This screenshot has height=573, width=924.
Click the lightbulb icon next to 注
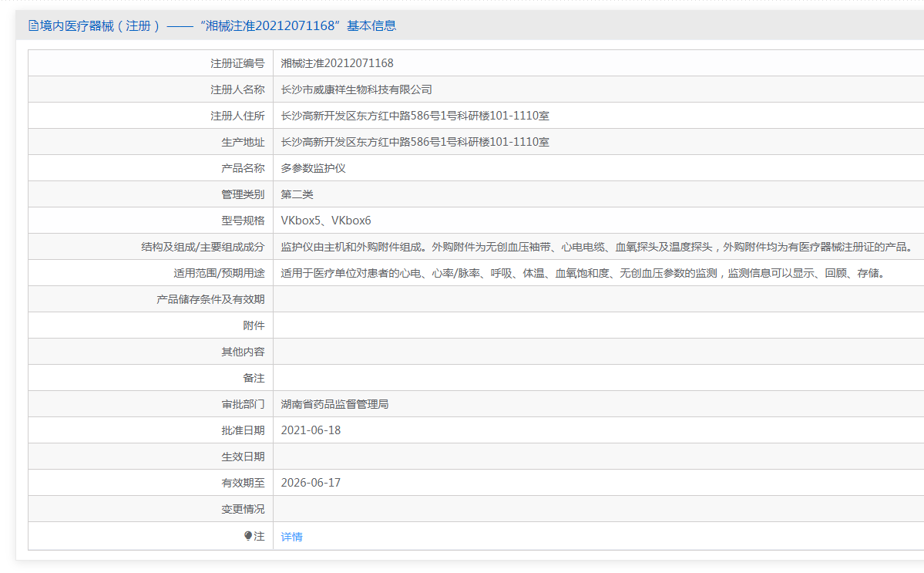point(248,536)
